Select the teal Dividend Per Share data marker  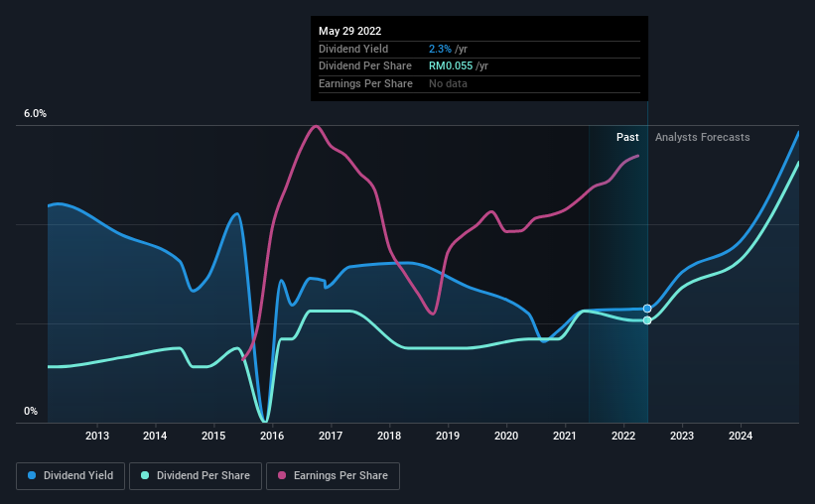pos(647,320)
